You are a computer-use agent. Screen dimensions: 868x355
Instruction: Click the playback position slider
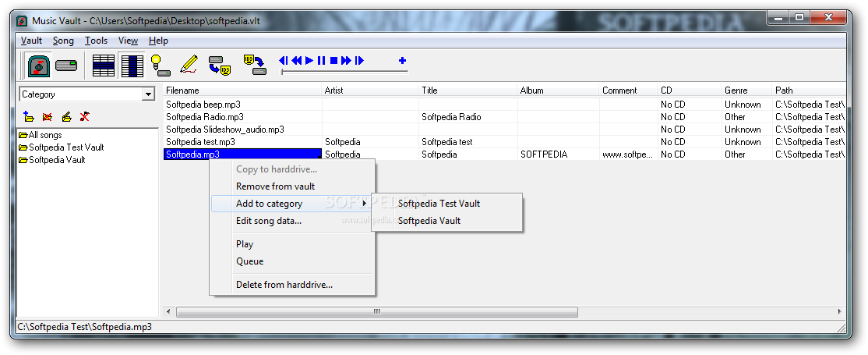point(344,72)
